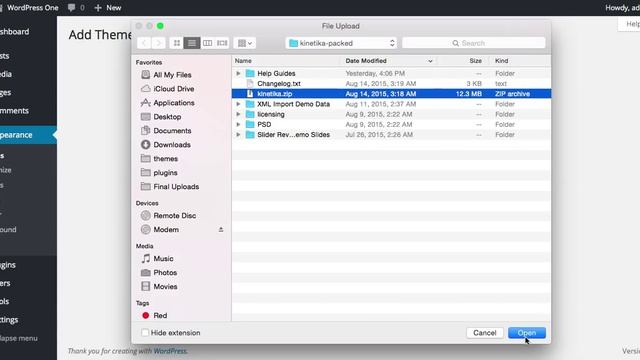
Task: Click New in WordPress admin bar
Action: tap(108, 8)
